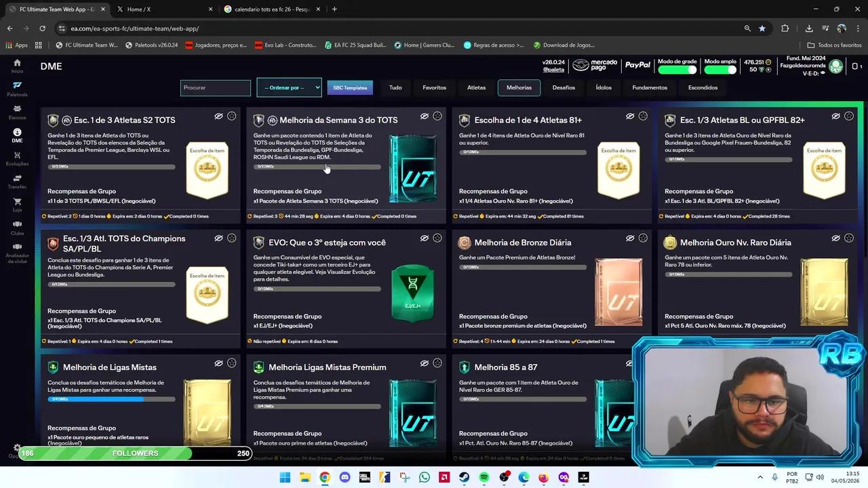Hide the Esc. 1/3 Atletas BL ou GPFBL 82+ card
Screen dimensions: 868x488
click(x=835, y=116)
